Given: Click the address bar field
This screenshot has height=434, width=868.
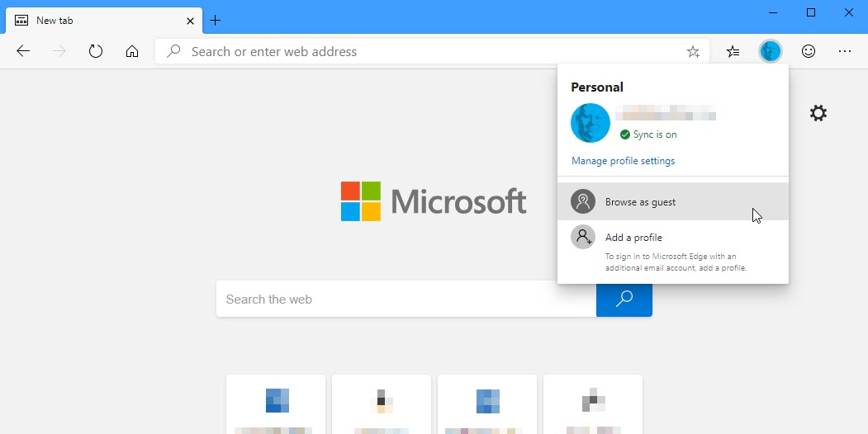Looking at the screenshot, I should pyautogui.click(x=432, y=51).
